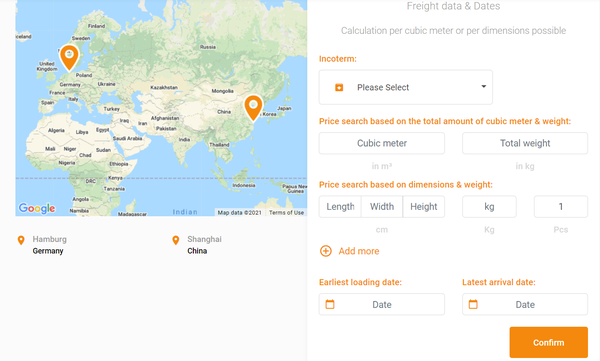Image resolution: width=600 pixels, height=361 pixels.
Task: Open the map Terms of Use link
Action: (286, 212)
